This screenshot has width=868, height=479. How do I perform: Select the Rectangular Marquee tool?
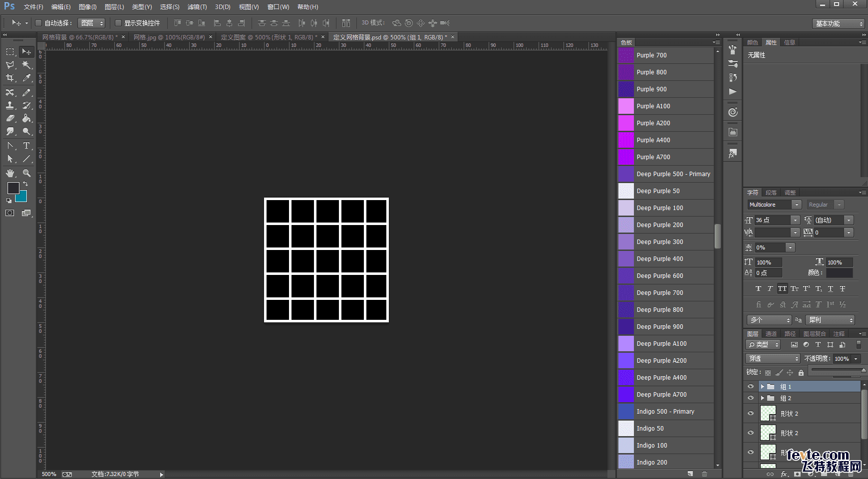click(10, 52)
